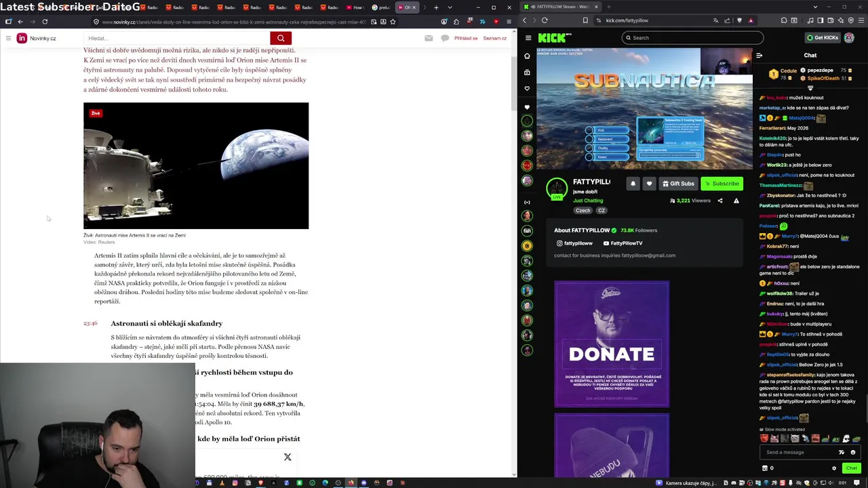The height and width of the screenshot is (488, 868).
Task: Open chat settings gear icon
Action: pos(834,468)
